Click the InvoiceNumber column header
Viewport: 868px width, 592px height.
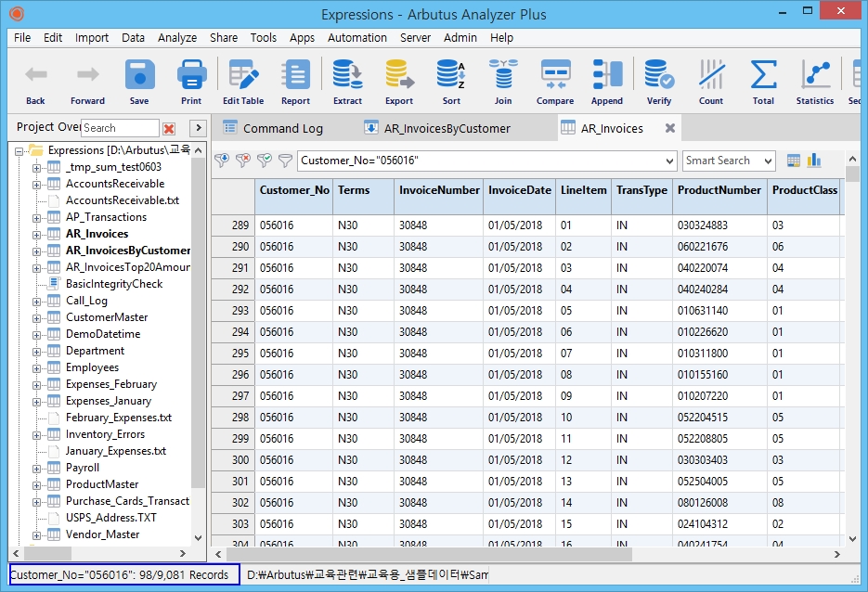[439, 197]
